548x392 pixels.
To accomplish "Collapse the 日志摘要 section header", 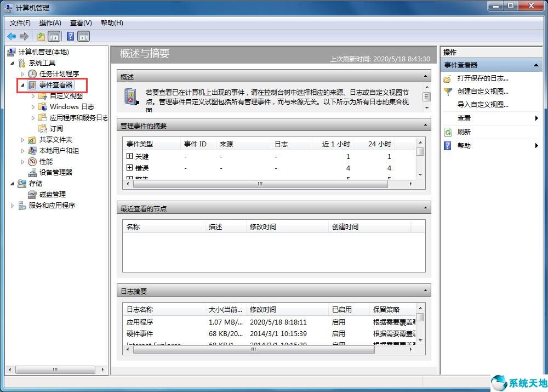I will point(426,291).
